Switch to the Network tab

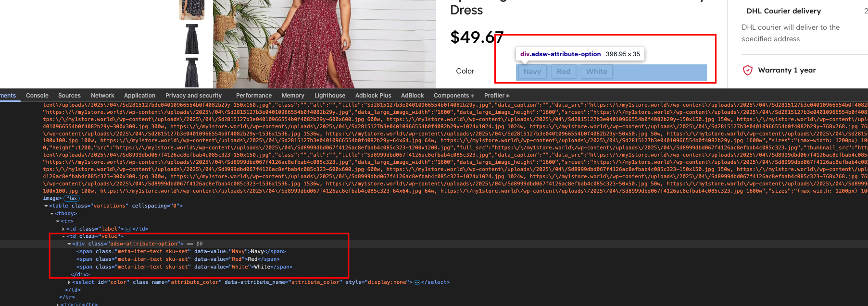pyautogui.click(x=102, y=96)
